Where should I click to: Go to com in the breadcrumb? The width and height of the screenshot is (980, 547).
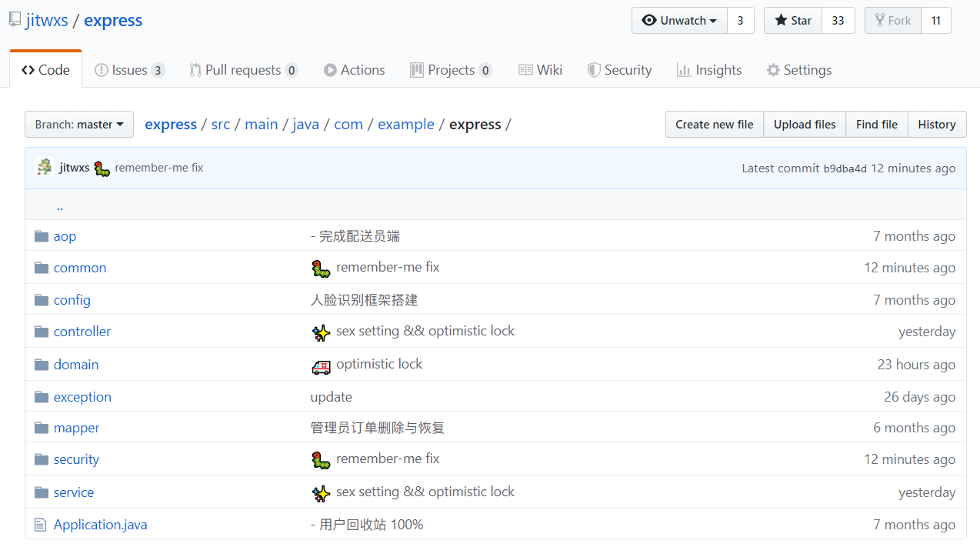click(x=348, y=125)
